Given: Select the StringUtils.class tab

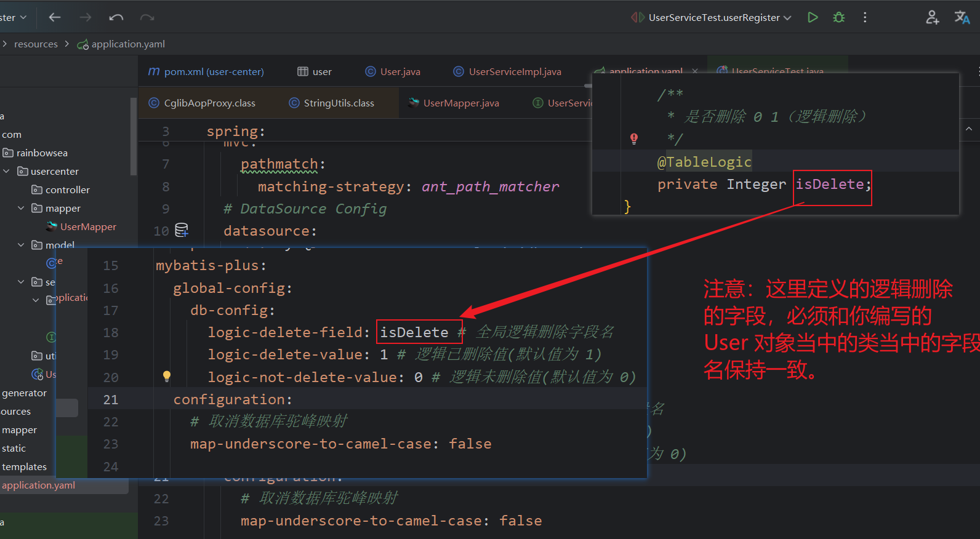Looking at the screenshot, I should pyautogui.click(x=332, y=103).
